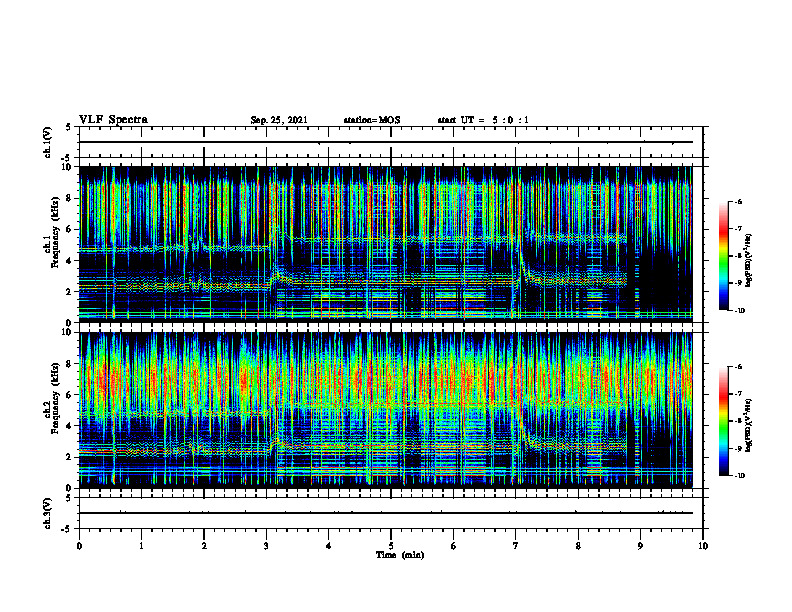Screen dimensions: 792x612
Task: Click the "station=MOS" header label
Action: pos(372,120)
